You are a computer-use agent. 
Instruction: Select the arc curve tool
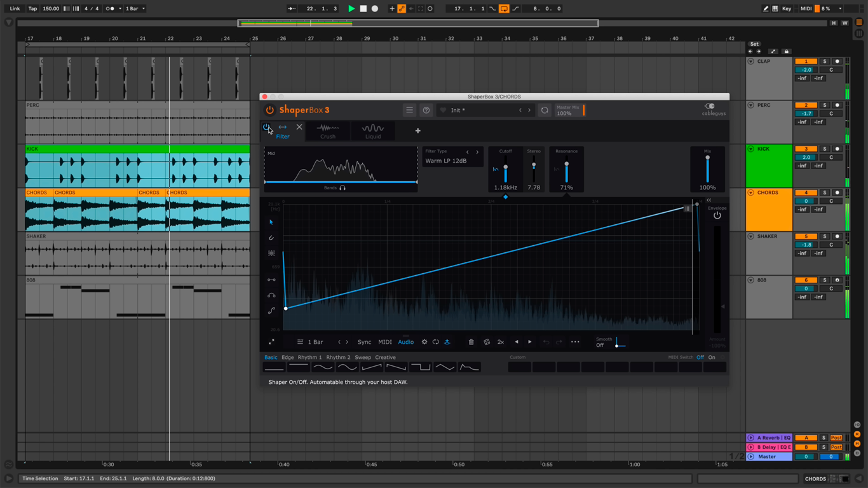[x=271, y=295]
